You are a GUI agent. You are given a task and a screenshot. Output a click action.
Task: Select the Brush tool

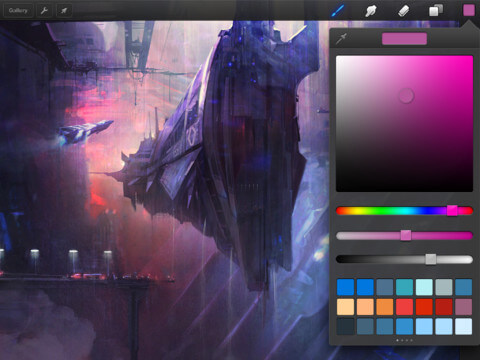338,10
